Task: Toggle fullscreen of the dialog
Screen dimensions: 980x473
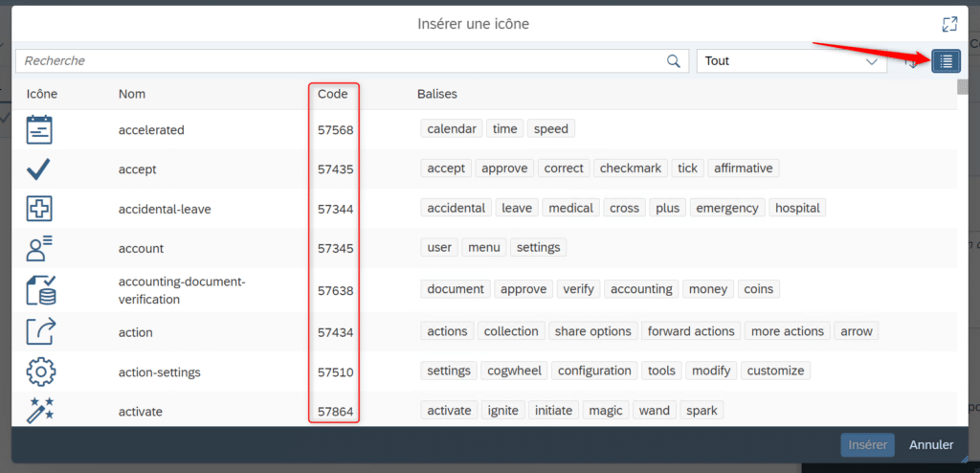Action: point(950,24)
